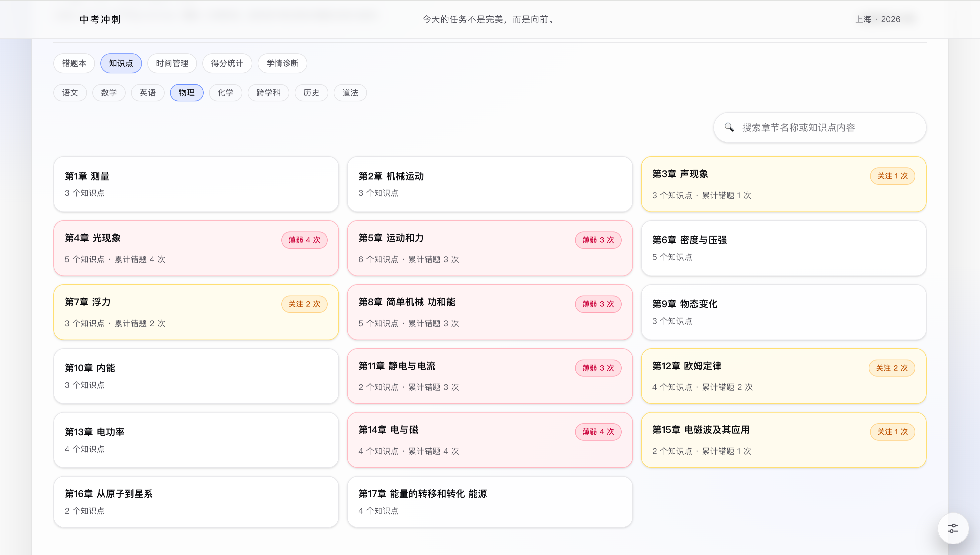Open chapter card 第1章 测量
980x555 pixels.
[196, 184]
